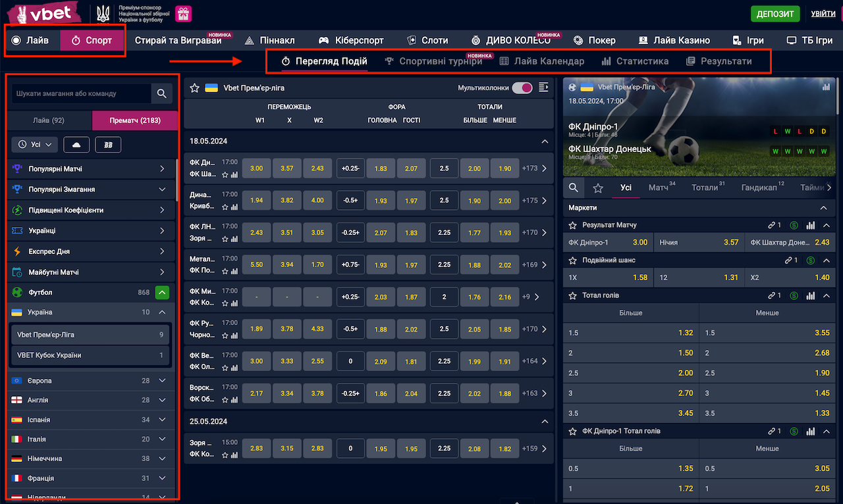
Task: Go to the Лайв Казино section
Action: point(673,40)
